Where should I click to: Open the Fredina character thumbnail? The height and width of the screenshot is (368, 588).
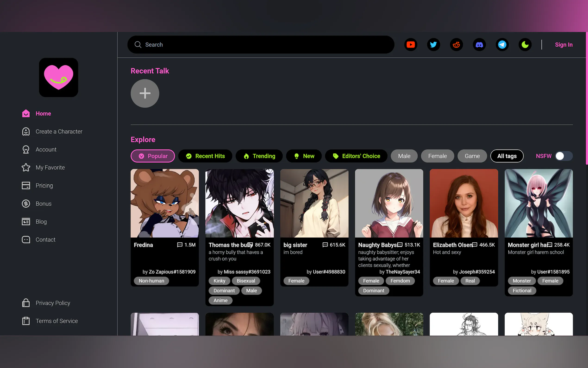165,203
